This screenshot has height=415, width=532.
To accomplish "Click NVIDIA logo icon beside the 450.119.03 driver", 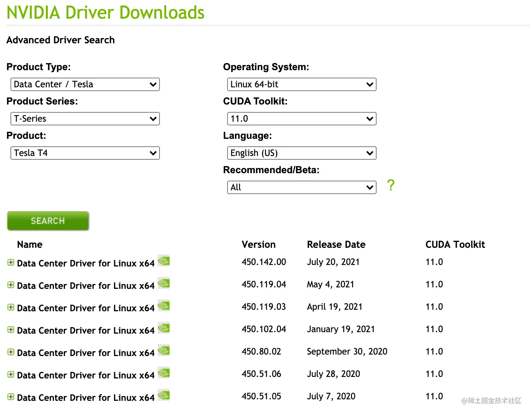I will [164, 305].
